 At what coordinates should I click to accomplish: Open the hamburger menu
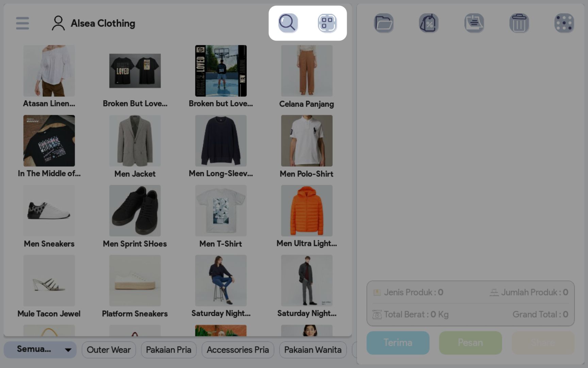(x=22, y=23)
